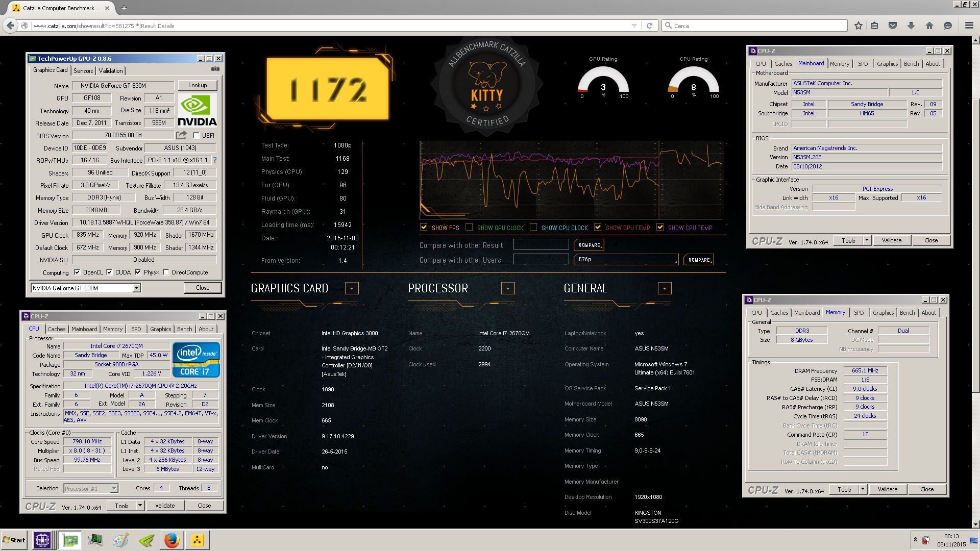The height and width of the screenshot is (551, 980).
Task: Switch to the Validation tab in GPU-Z
Action: (110, 71)
